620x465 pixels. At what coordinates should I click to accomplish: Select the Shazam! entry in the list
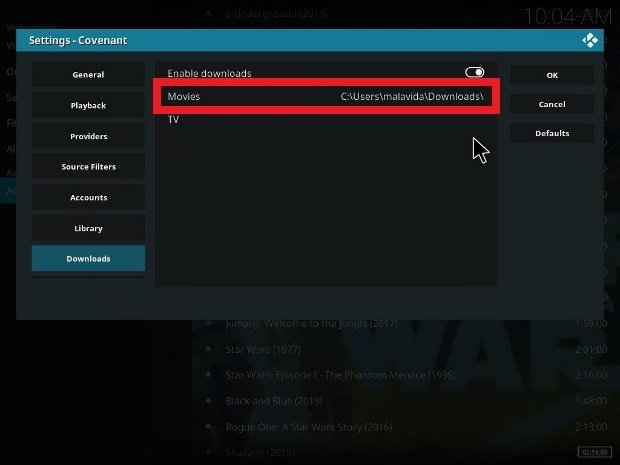[x=260, y=452]
